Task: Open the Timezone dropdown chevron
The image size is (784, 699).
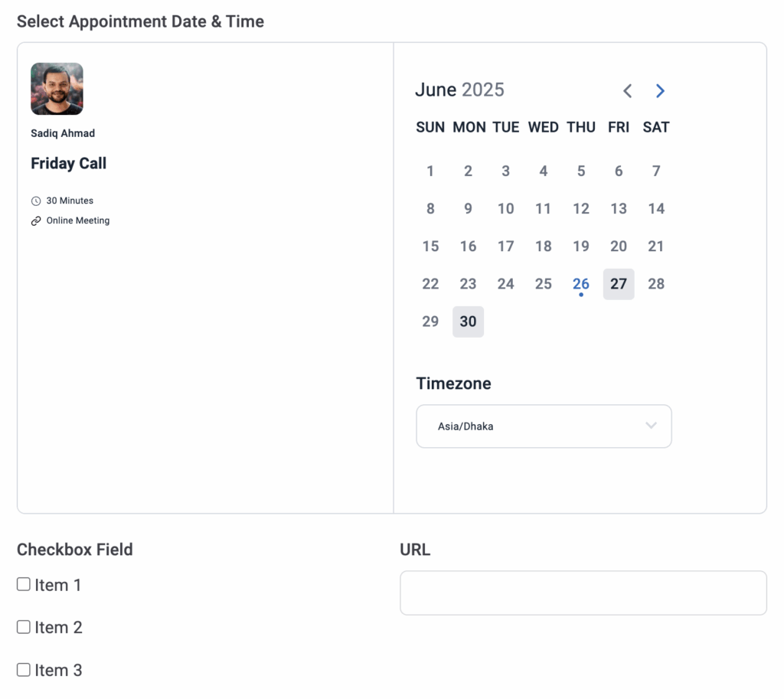Action: coord(651,426)
